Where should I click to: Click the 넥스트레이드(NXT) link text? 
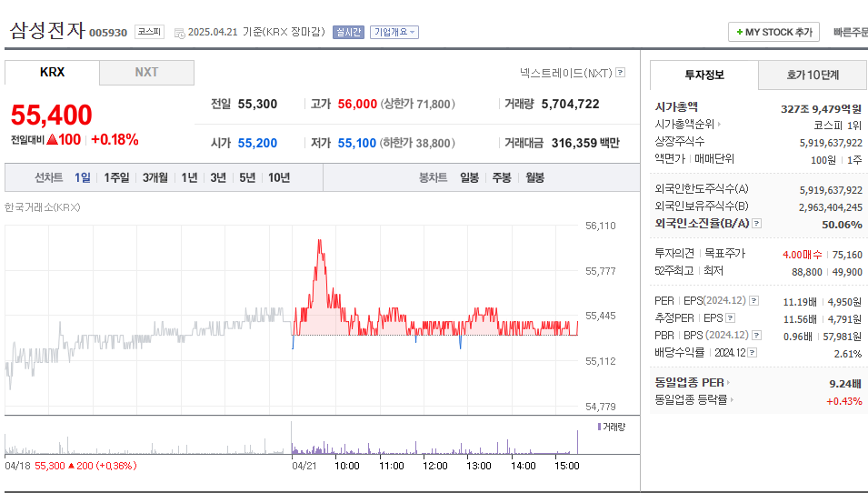[565, 73]
